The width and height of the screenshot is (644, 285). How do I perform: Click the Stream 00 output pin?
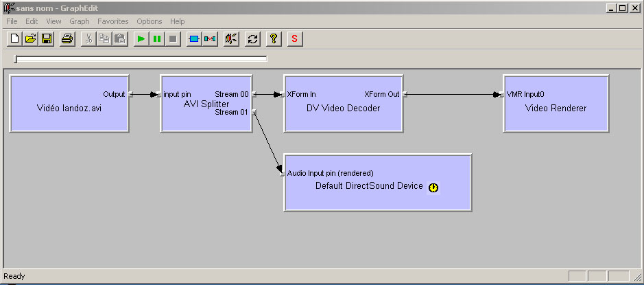click(x=254, y=94)
